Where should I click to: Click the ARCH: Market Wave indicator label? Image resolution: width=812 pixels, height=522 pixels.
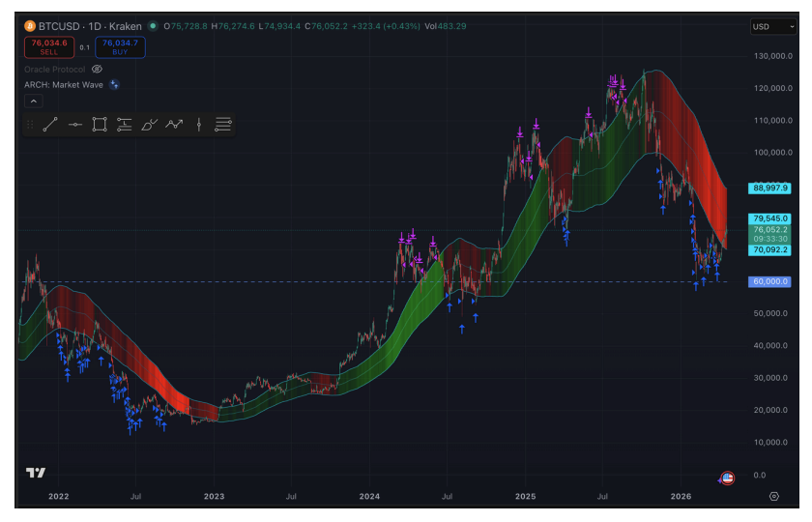point(64,84)
